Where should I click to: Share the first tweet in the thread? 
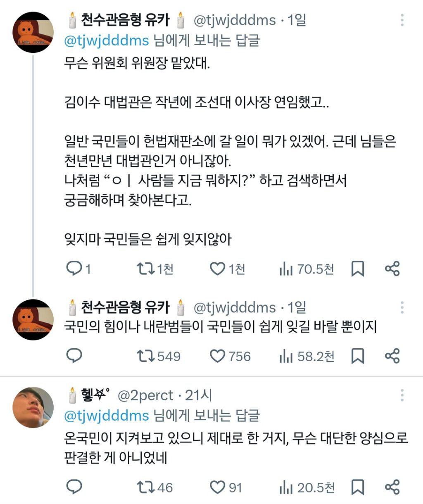pyautogui.click(x=392, y=269)
